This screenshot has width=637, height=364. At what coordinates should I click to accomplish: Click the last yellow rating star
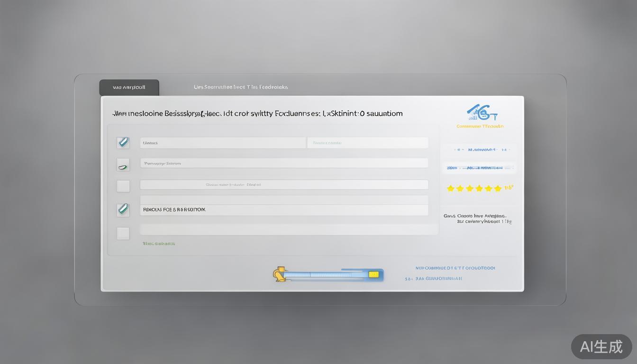click(x=498, y=188)
